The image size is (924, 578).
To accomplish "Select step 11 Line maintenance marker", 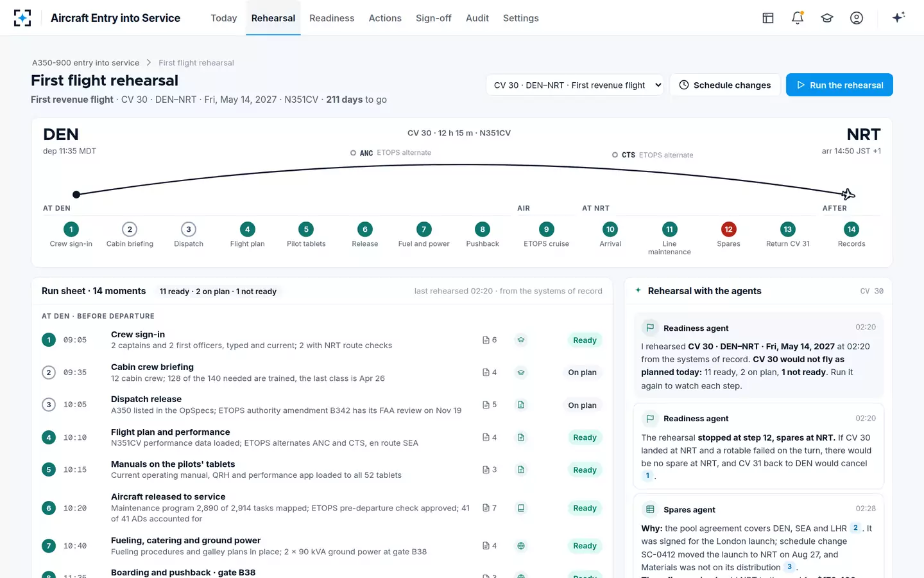I will 669,239.
